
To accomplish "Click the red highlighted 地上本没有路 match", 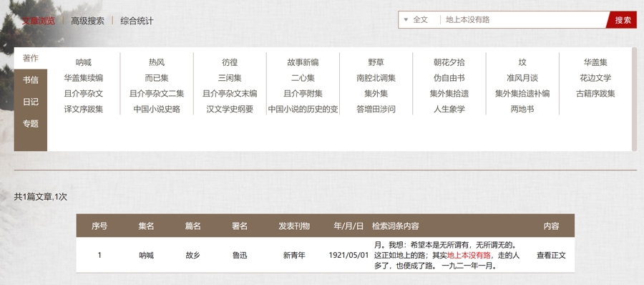I will point(469,255).
